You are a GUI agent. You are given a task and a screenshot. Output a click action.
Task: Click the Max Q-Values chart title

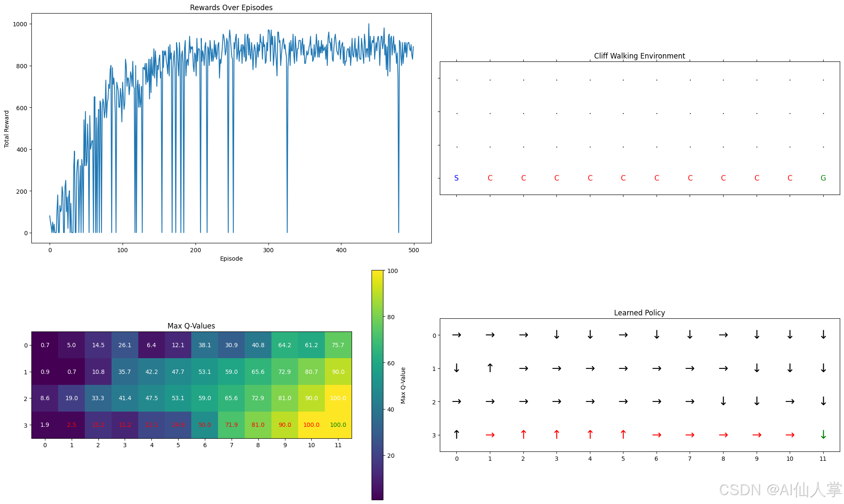click(191, 326)
